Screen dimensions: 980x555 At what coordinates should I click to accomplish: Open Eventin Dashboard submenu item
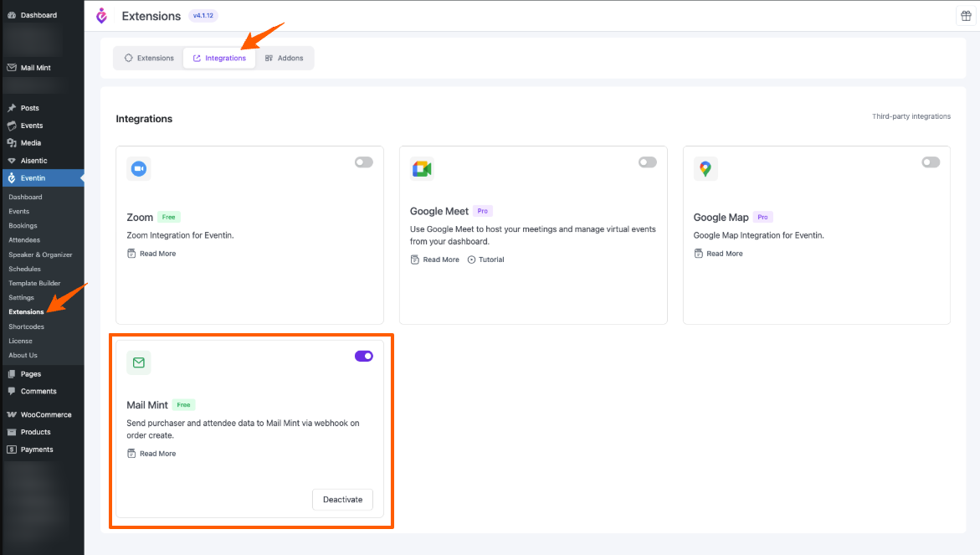tap(26, 197)
